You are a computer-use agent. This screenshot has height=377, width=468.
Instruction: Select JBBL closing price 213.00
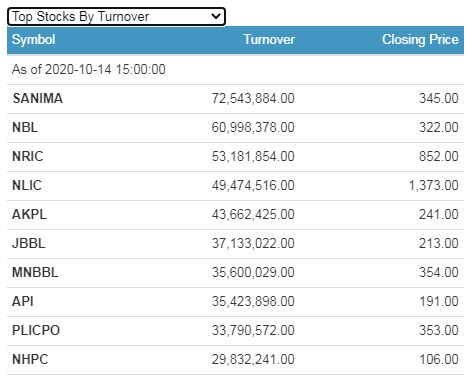pos(439,243)
